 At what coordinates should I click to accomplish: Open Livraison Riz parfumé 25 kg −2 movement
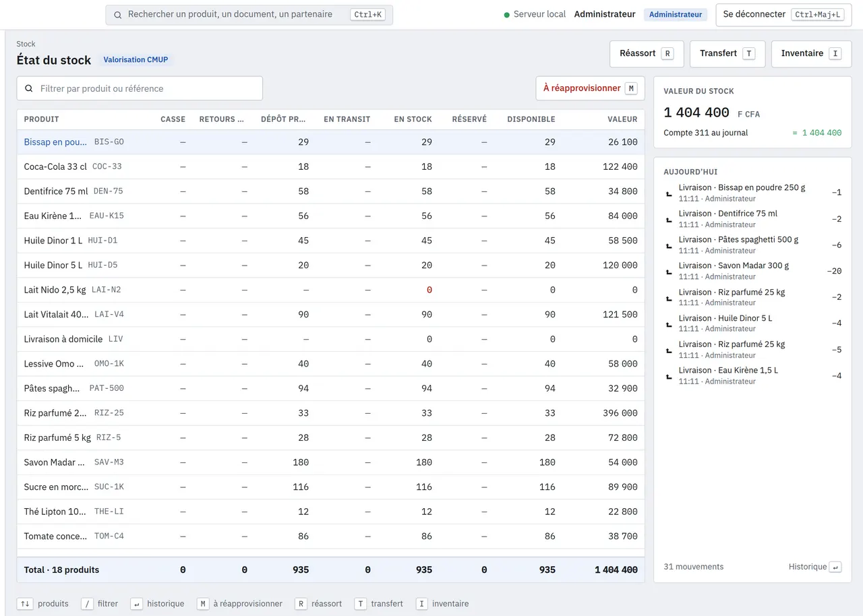click(x=752, y=297)
